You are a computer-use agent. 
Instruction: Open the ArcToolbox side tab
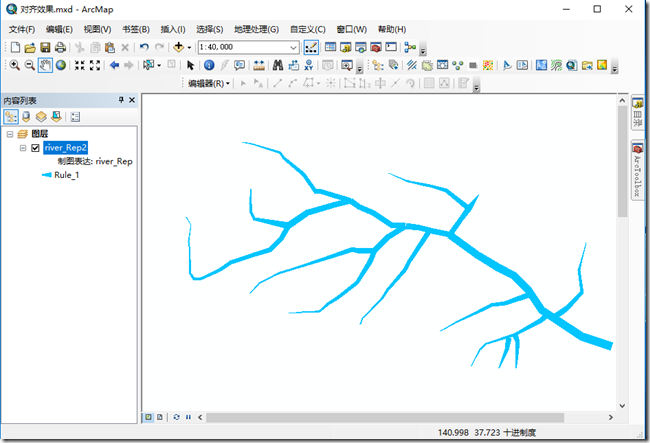tap(637, 175)
